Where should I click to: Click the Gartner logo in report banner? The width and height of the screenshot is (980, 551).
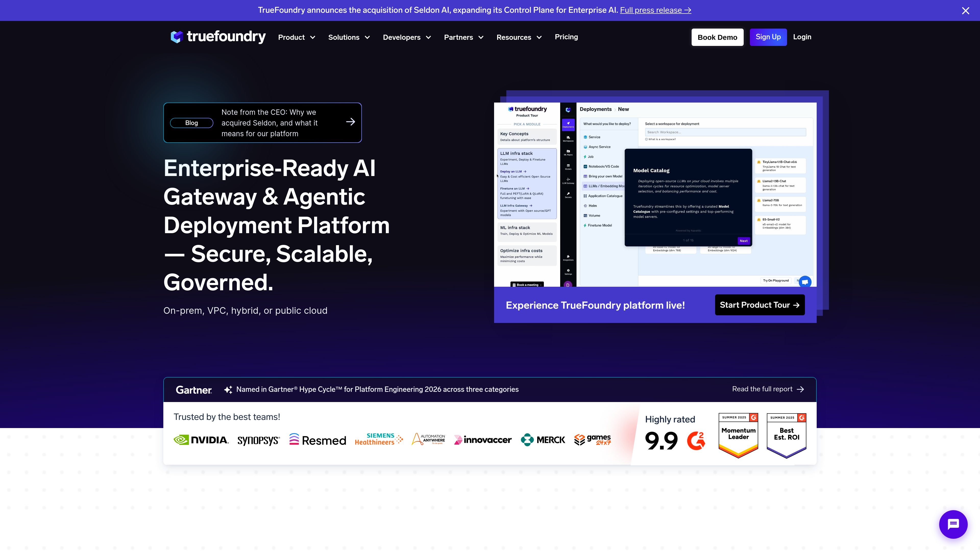(194, 390)
